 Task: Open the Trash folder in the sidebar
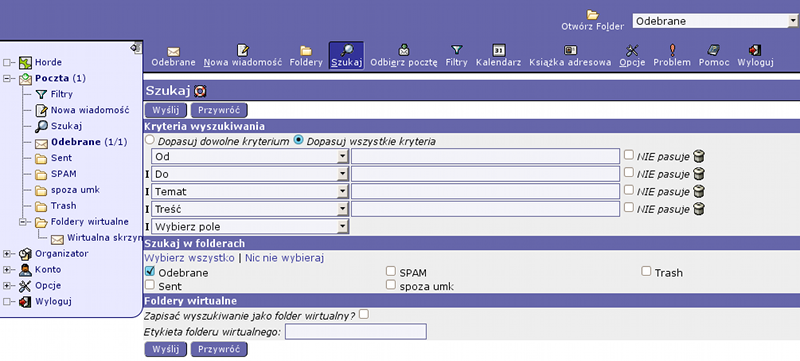[63, 206]
